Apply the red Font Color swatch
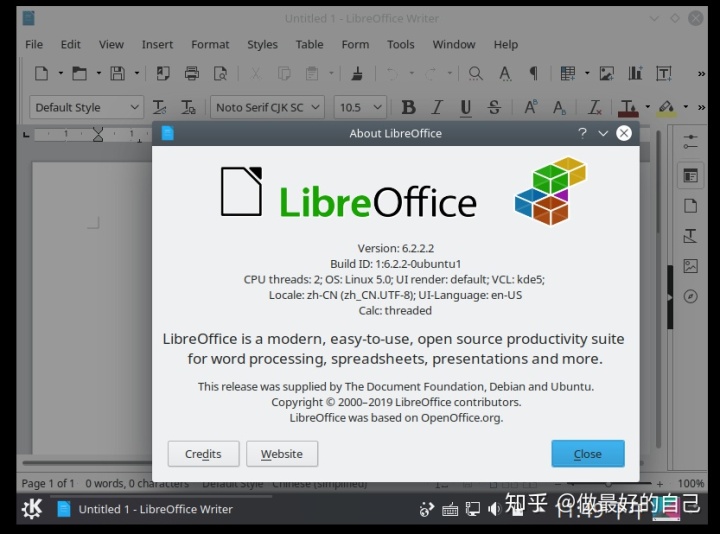 coord(628,107)
